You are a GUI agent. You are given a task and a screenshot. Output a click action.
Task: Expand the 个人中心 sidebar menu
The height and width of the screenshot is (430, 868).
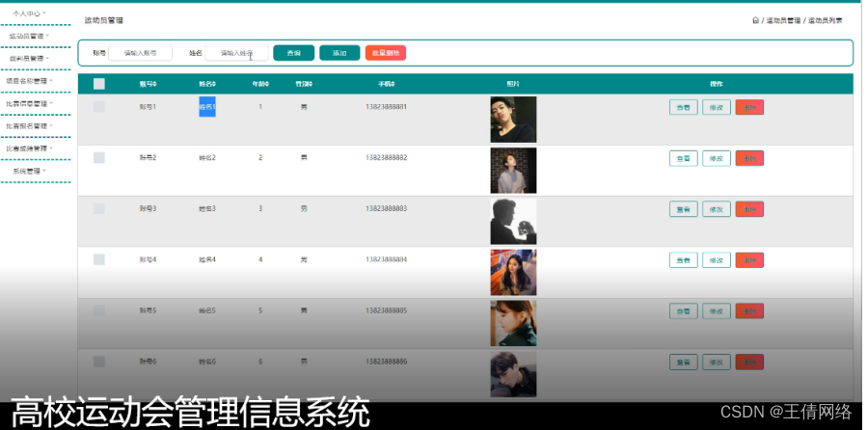29,13
